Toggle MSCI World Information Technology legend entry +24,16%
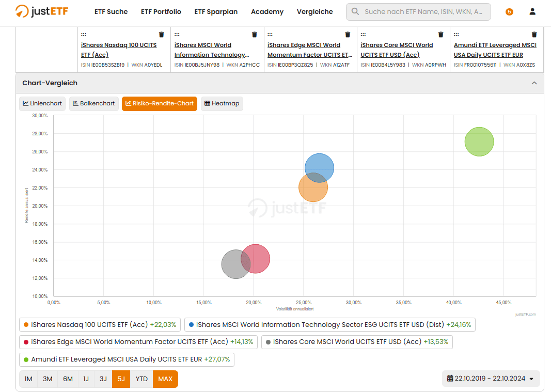 point(330,324)
